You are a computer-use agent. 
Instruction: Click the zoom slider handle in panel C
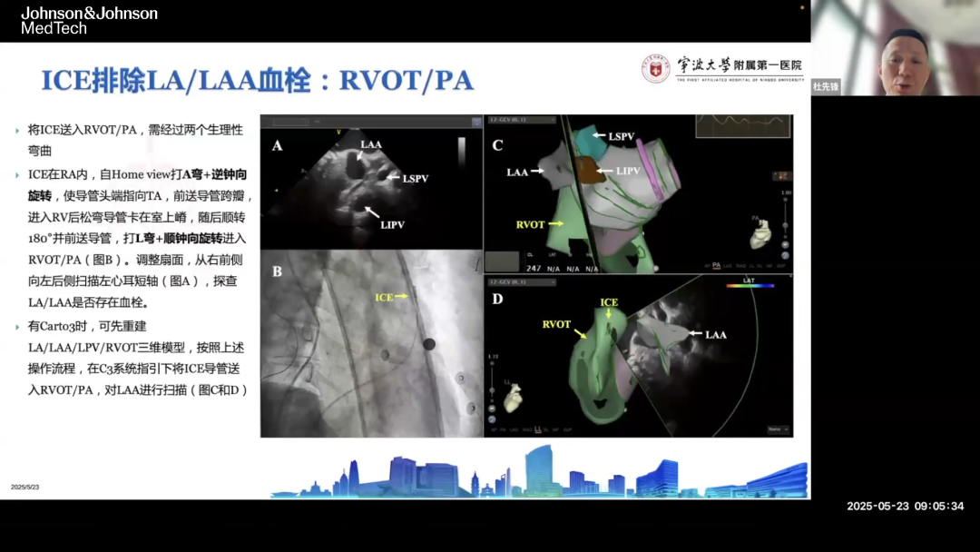(785, 225)
